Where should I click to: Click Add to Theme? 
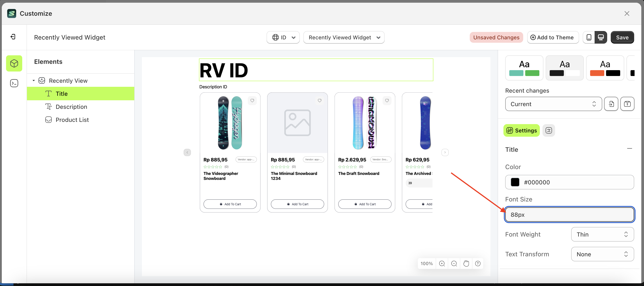[553, 37]
